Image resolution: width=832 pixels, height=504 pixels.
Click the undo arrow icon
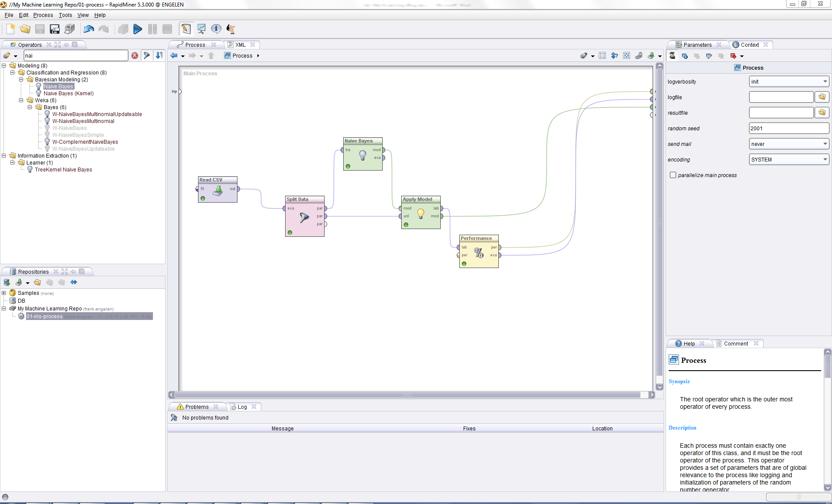[89, 29]
